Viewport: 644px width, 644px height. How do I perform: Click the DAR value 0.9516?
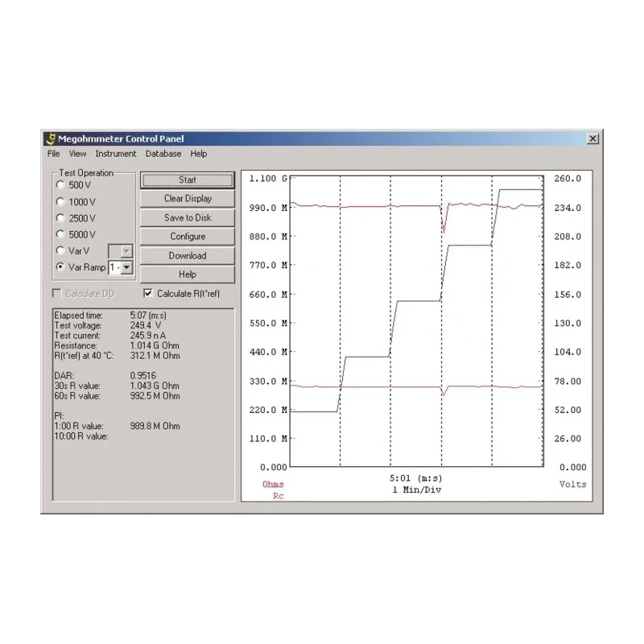[143, 376]
